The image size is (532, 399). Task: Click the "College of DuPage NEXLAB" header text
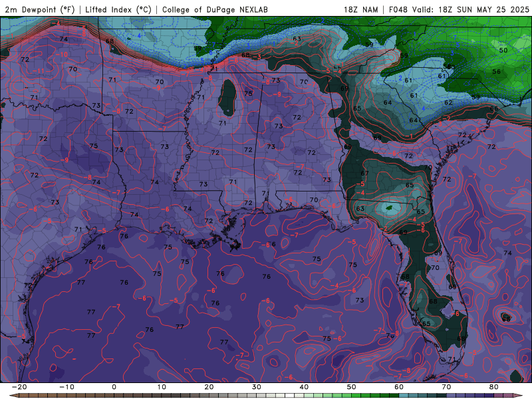pyautogui.click(x=215, y=9)
